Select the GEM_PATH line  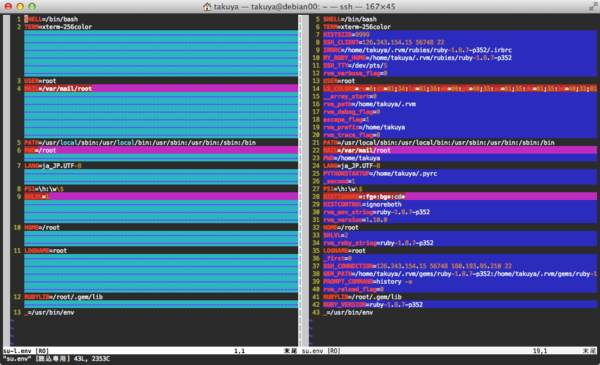(460, 274)
